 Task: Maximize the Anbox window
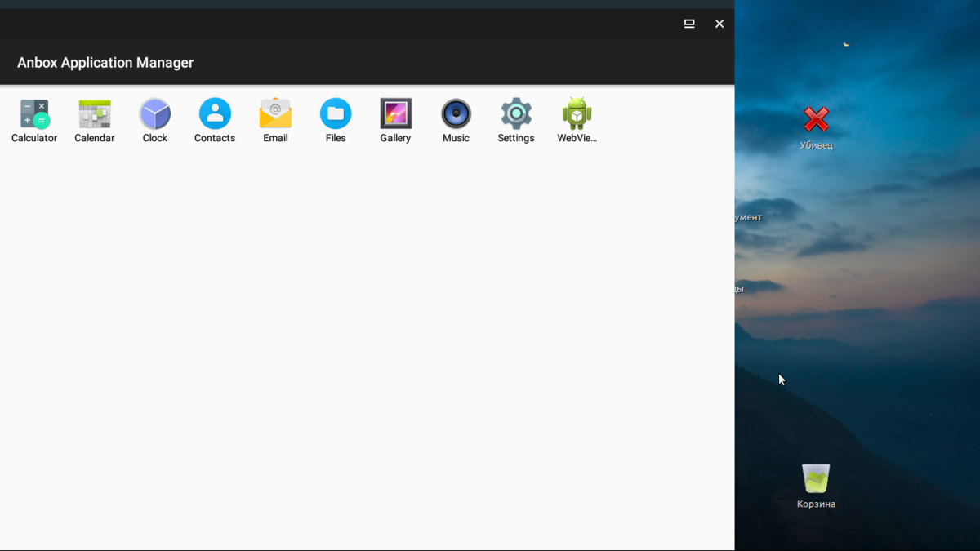point(689,24)
